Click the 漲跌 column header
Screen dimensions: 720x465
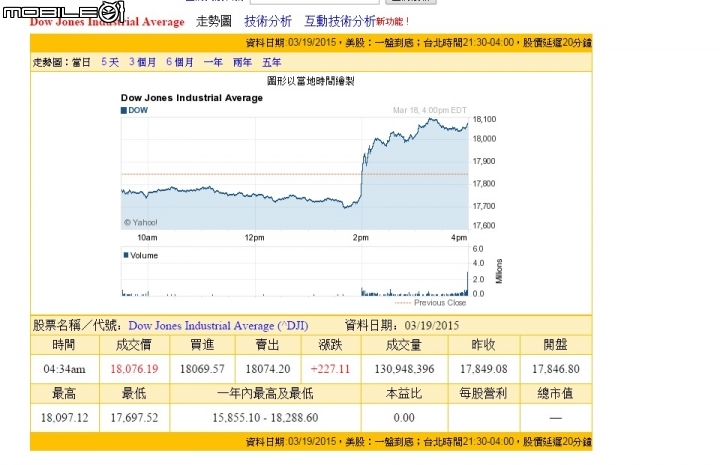coord(330,345)
